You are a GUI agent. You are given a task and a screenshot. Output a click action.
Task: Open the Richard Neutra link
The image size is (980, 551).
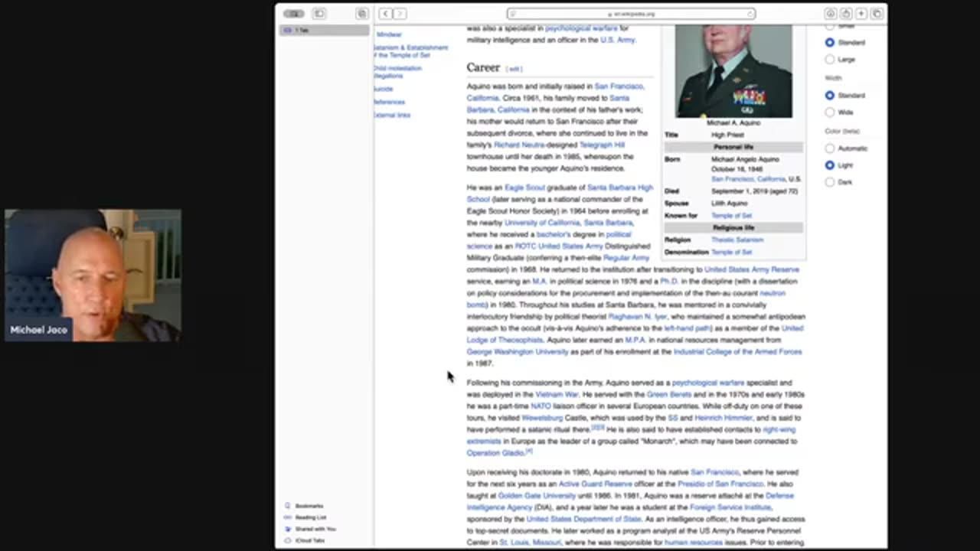pos(518,145)
